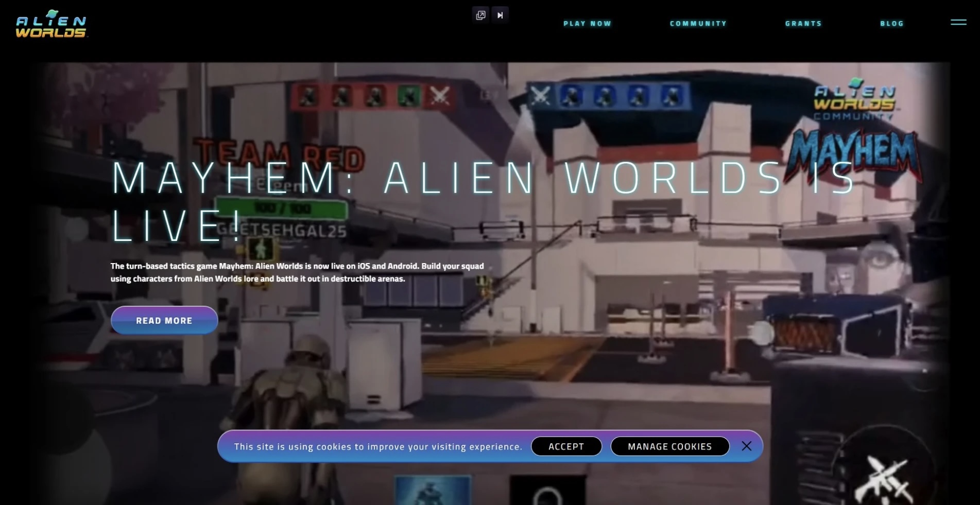Accept cookies with the Accept button

tap(566, 446)
